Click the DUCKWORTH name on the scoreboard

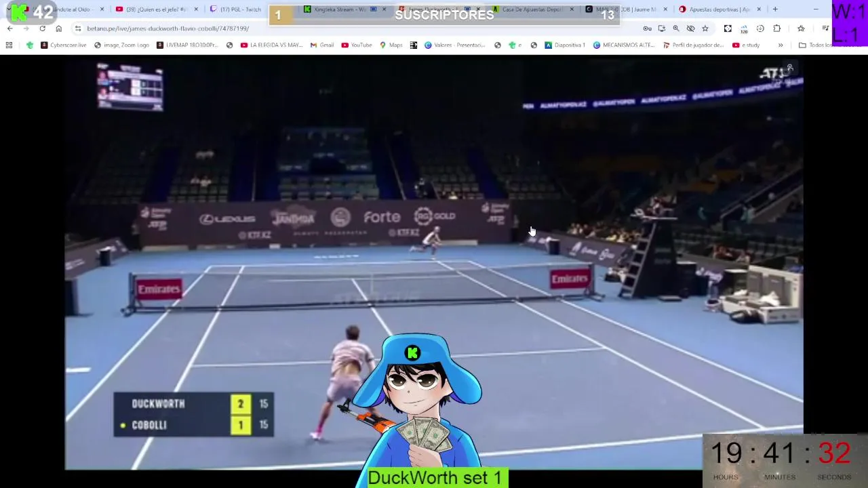158,404
